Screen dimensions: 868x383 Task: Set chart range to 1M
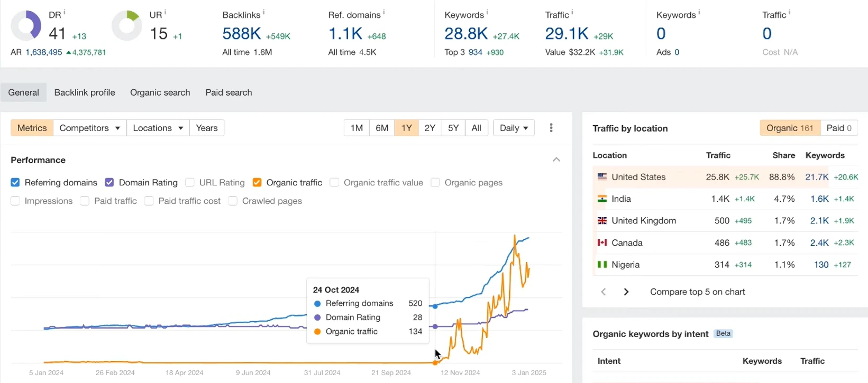(x=357, y=128)
